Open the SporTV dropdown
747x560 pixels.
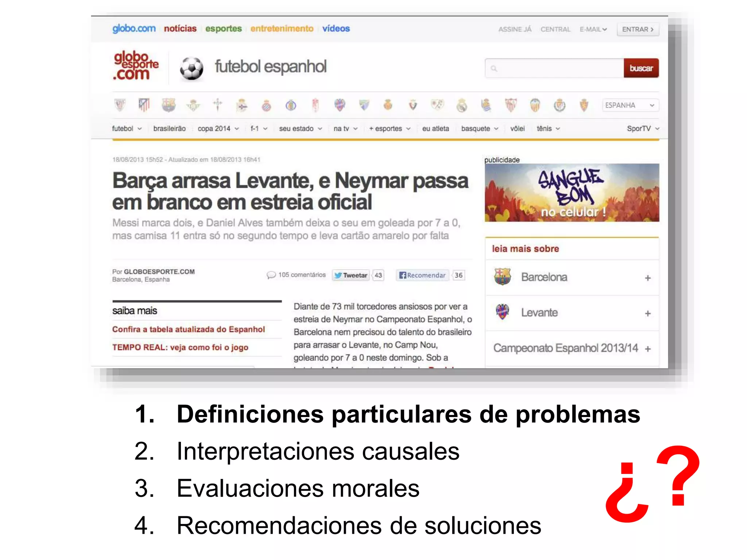coord(643,128)
